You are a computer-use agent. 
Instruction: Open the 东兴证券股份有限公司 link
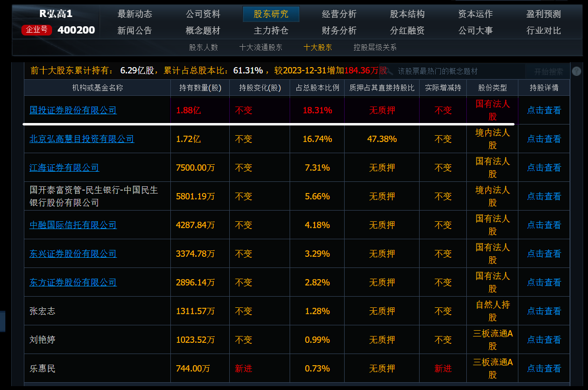pyautogui.click(x=73, y=254)
